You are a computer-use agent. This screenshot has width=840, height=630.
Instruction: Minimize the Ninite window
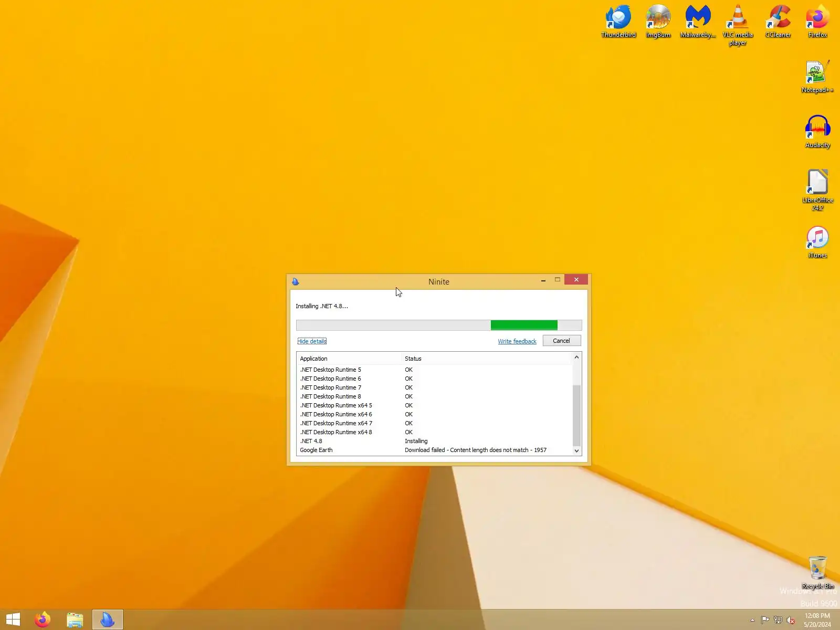[543, 280]
